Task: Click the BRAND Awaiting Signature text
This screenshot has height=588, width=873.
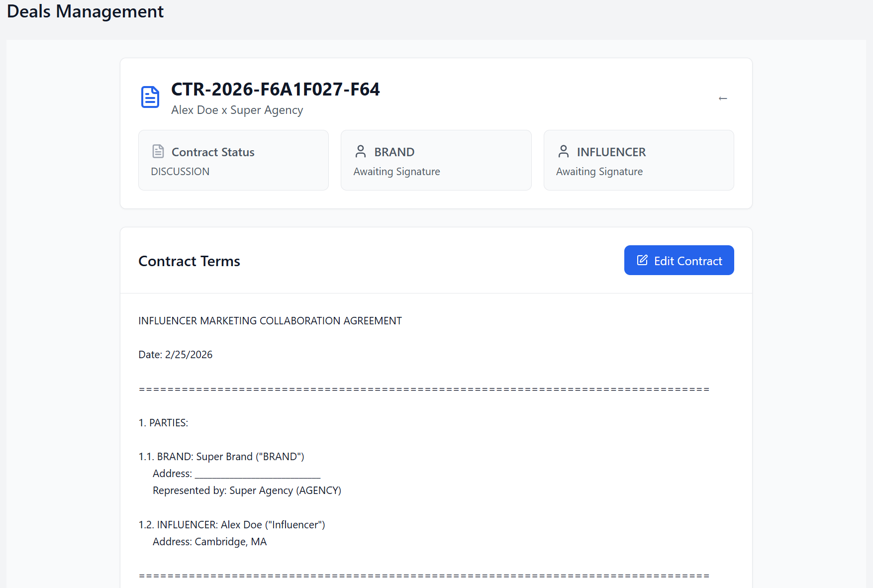Action: (x=396, y=172)
